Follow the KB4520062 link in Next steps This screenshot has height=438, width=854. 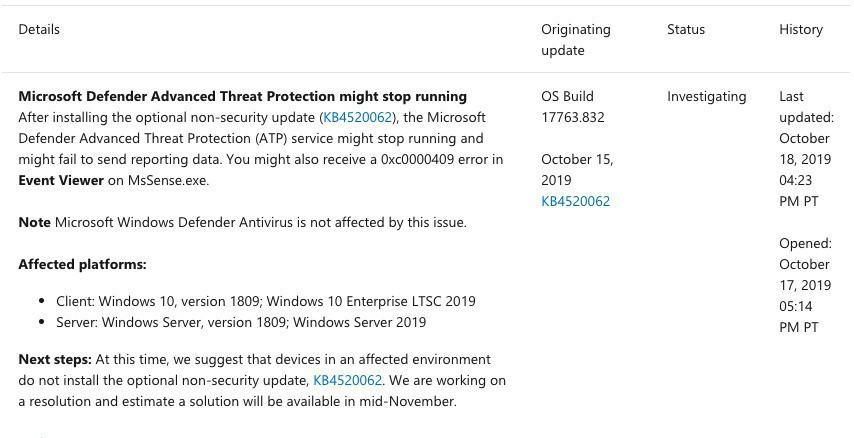pos(348,380)
